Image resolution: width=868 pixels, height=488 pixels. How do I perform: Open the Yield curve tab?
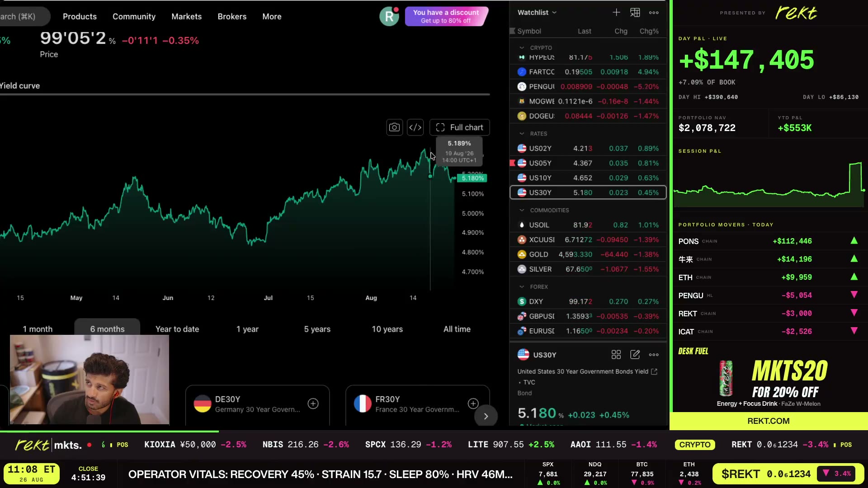pyautogui.click(x=20, y=86)
